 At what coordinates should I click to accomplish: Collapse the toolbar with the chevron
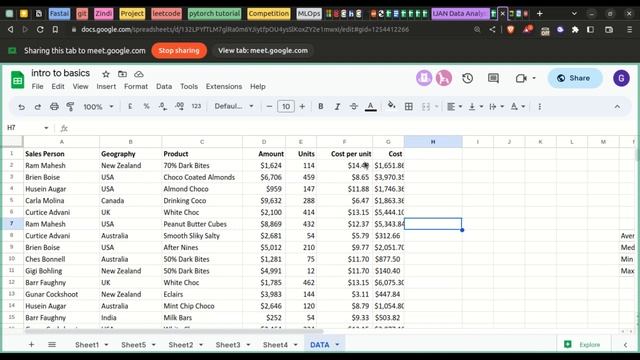pyautogui.click(x=617, y=107)
